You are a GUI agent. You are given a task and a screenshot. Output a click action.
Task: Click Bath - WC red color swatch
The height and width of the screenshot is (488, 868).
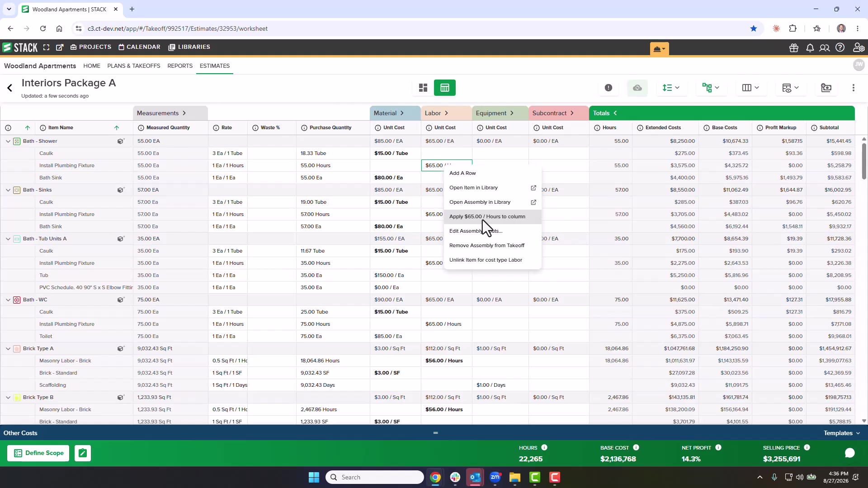tap(17, 300)
